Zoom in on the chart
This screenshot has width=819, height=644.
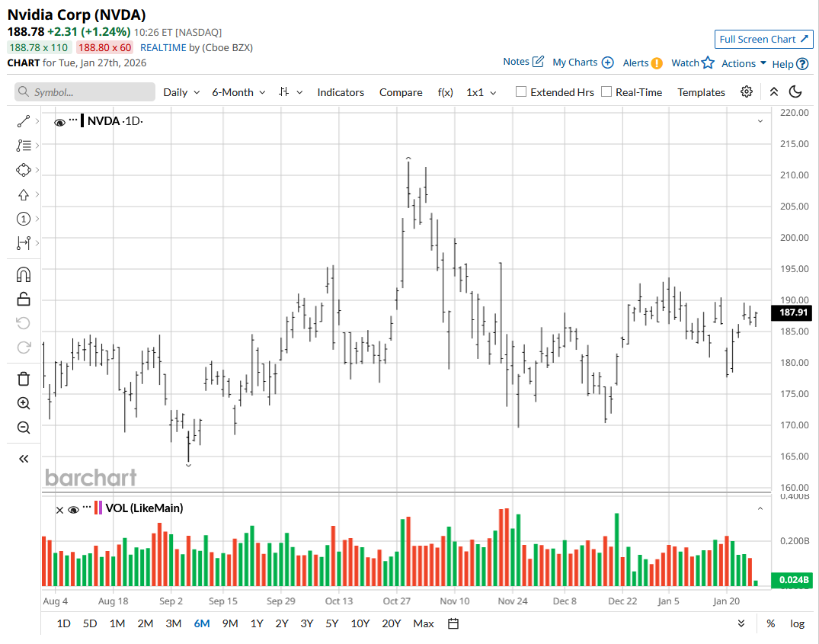click(x=24, y=403)
